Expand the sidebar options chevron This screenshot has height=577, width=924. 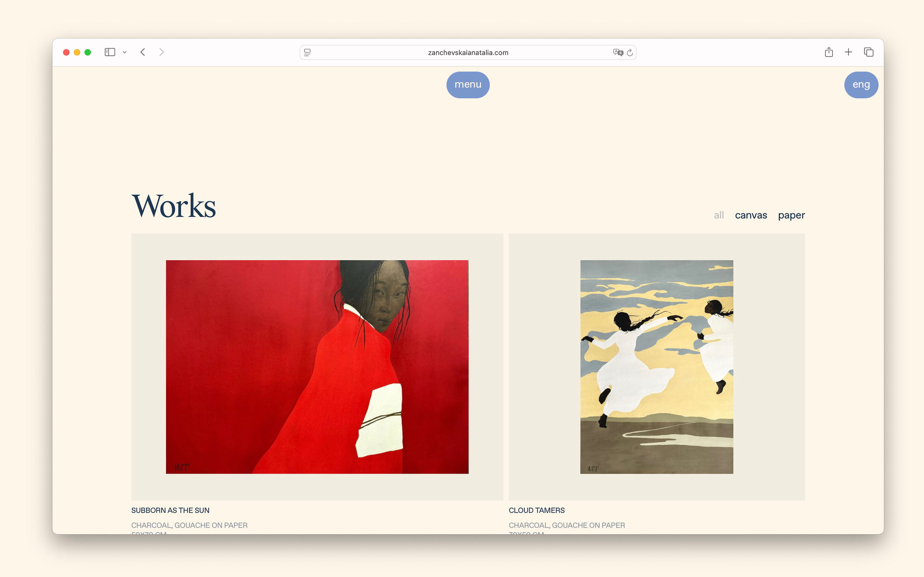[124, 52]
